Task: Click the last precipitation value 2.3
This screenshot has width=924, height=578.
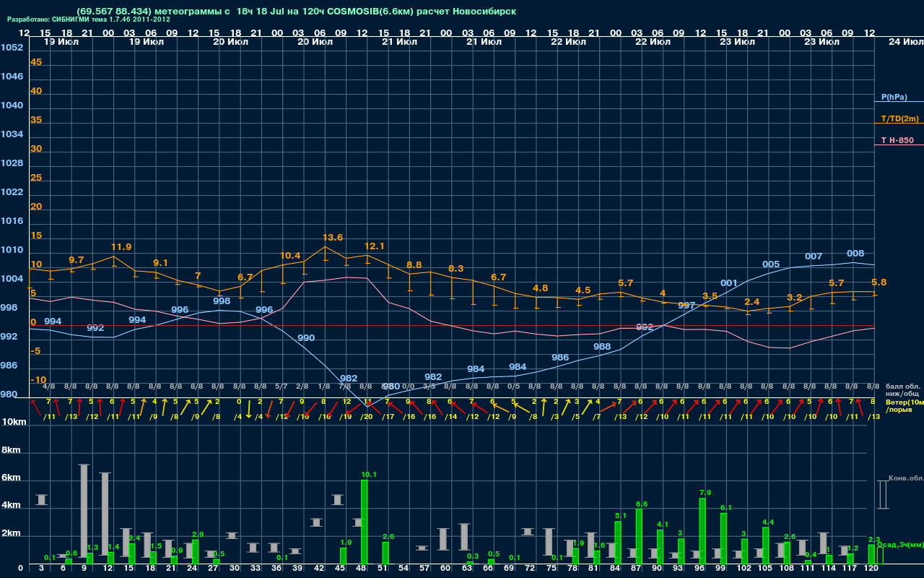Action: pos(874,539)
